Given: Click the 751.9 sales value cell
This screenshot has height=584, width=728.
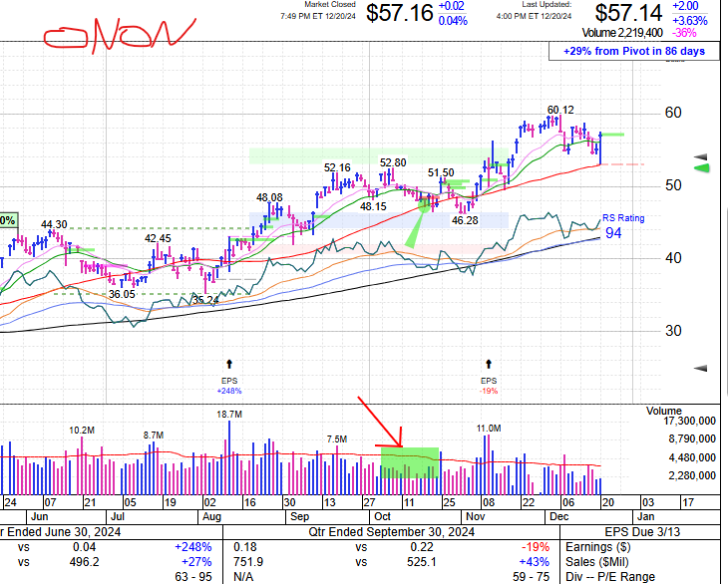Looking at the screenshot, I should coord(248,562).
